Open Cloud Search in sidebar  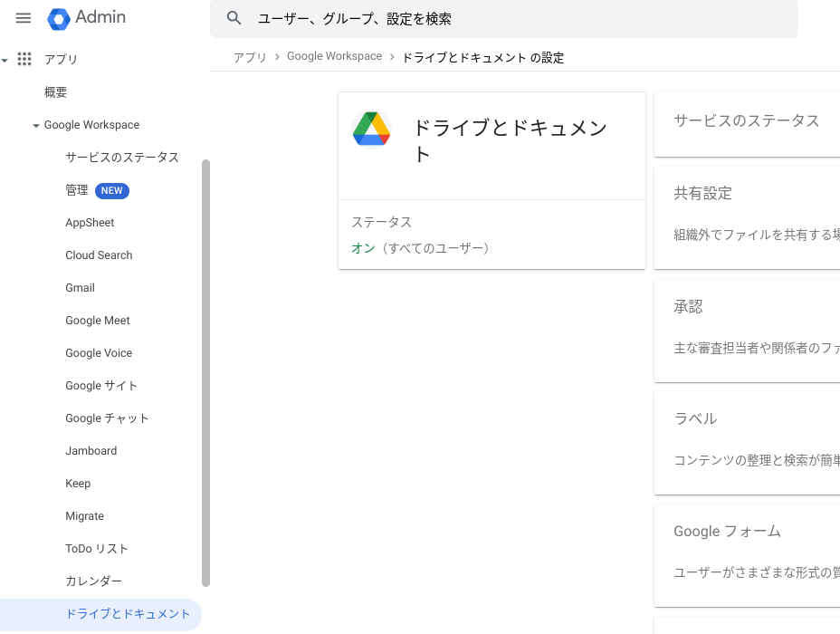[99, 255]
